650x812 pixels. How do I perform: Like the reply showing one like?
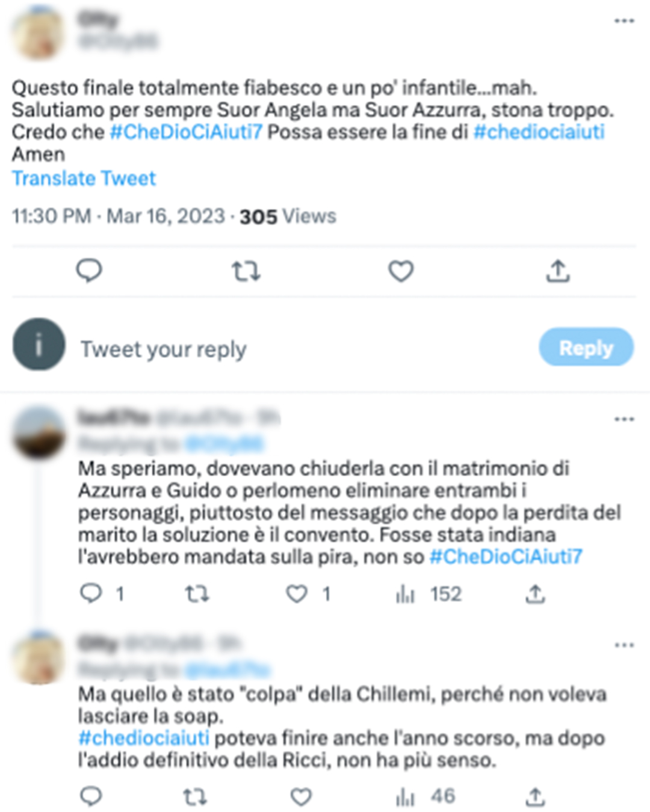tap(297, 594)
